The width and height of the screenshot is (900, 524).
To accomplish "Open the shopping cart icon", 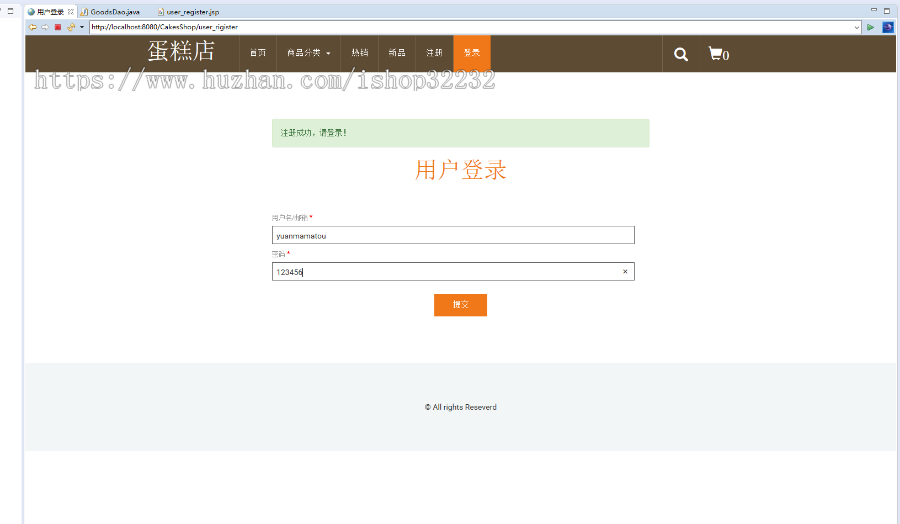I will [719, 54].
